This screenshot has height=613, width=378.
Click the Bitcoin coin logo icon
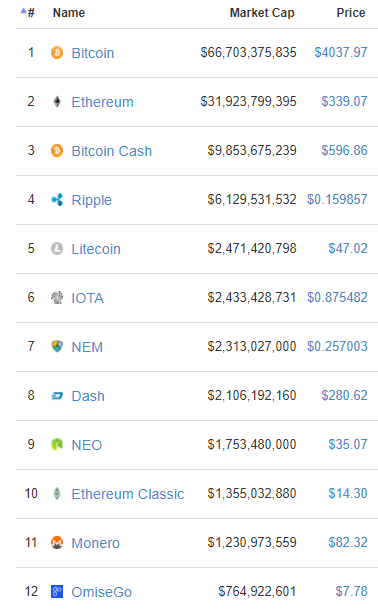click(57, 52)
